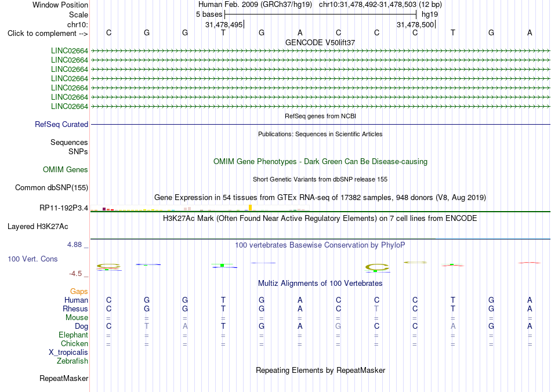Image resolution: width=551 pixels, height=392 pixels.
Task: Select the Dog species row label
Action: [82, 326]
